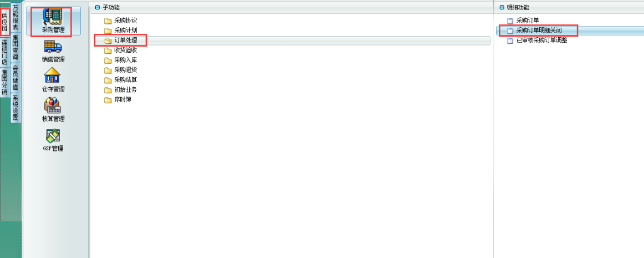The image size is (644, 258).
Task: Open the 采购管理 module icon
Action: 53,17
